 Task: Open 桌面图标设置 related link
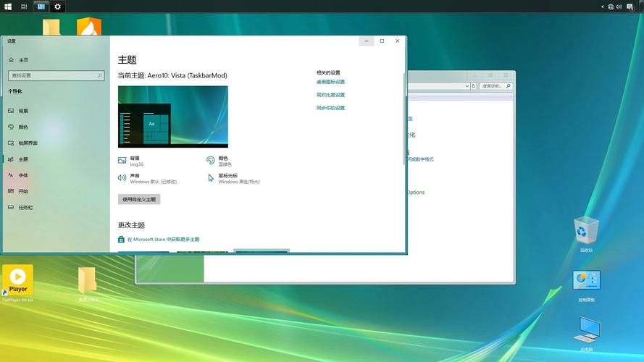(330, 82)
